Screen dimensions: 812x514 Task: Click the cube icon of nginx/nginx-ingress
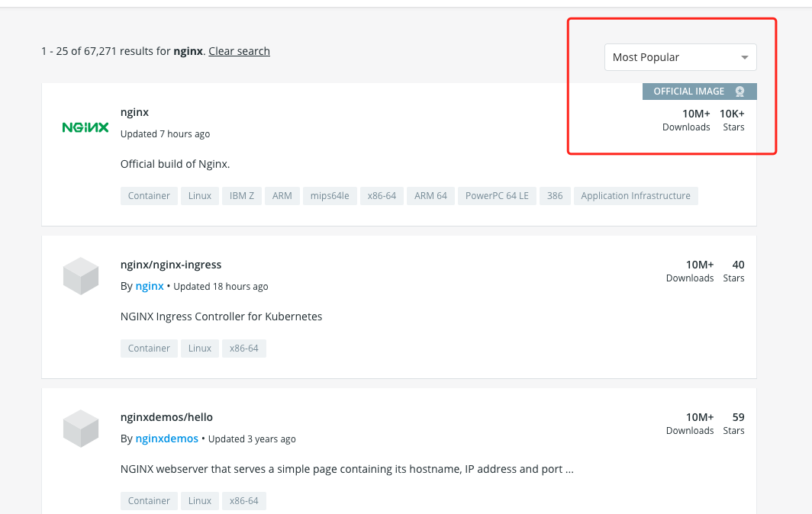[x=81, y=276]
